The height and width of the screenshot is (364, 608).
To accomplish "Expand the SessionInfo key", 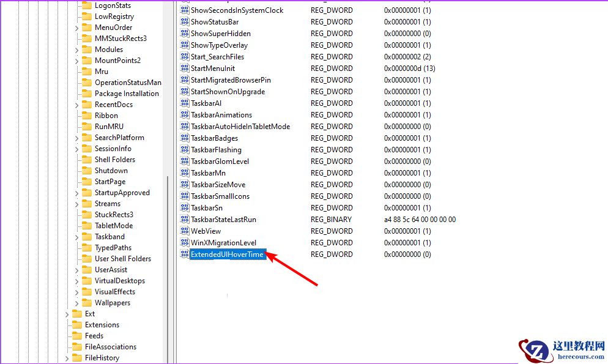I will pos(77,149).
